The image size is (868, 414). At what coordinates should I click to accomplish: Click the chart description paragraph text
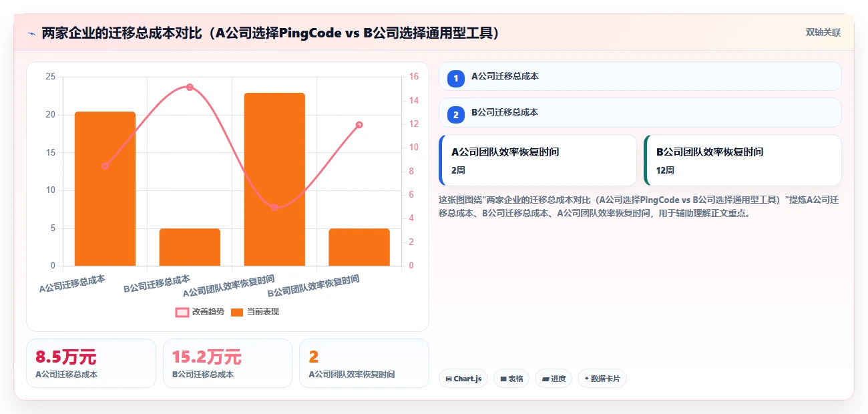click(639, 206)
